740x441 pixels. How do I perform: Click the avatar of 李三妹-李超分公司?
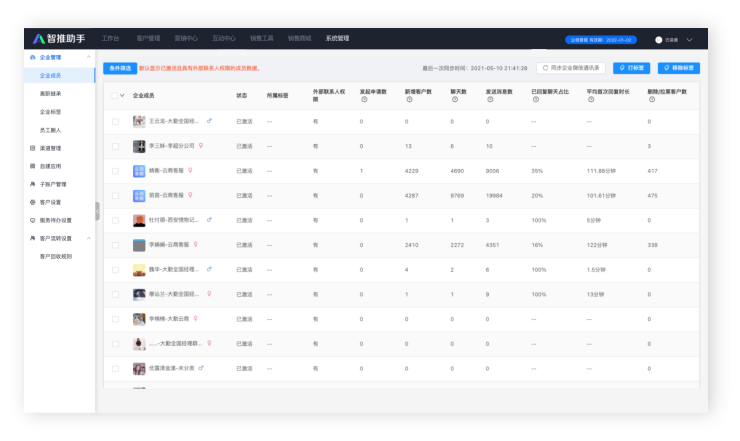pyautogui.click(x=139, y=146)
